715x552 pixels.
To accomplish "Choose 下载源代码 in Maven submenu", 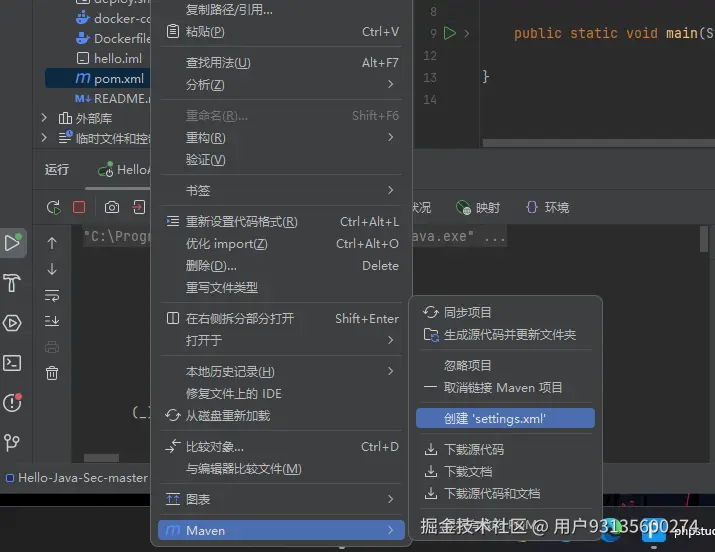I will click(x=505, y=449).
